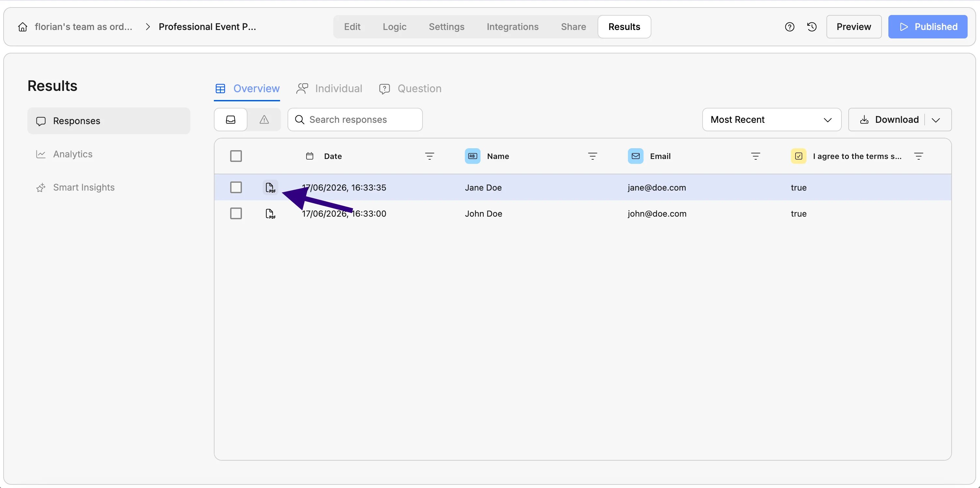
Task: Click the John Doe name cell
Action: tap(483, 214)
